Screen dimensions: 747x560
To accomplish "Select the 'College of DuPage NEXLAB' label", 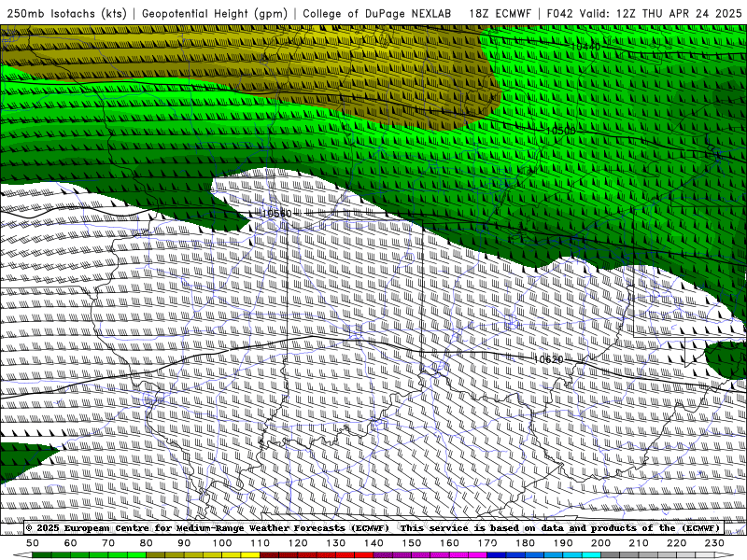I will pos(377,13).
